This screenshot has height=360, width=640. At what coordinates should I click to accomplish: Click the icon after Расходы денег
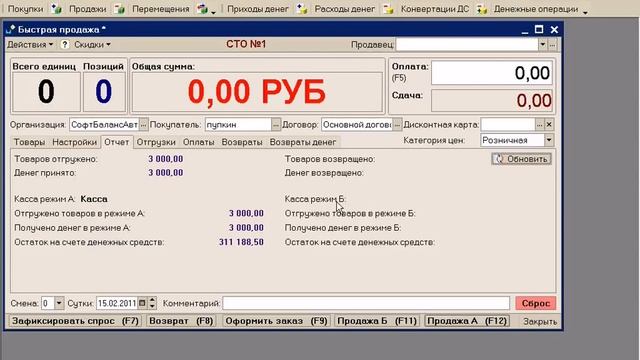[x=388, y=9]
